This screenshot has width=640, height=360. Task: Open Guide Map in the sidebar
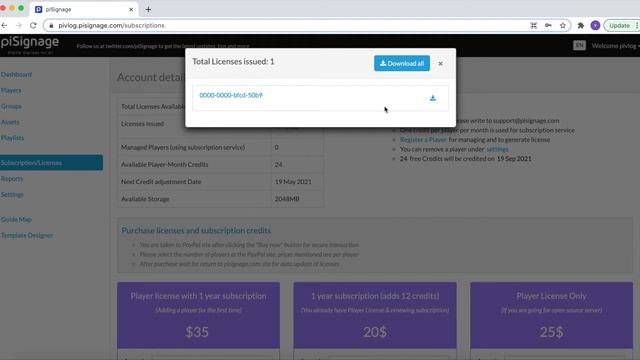(x=16, y=219)
